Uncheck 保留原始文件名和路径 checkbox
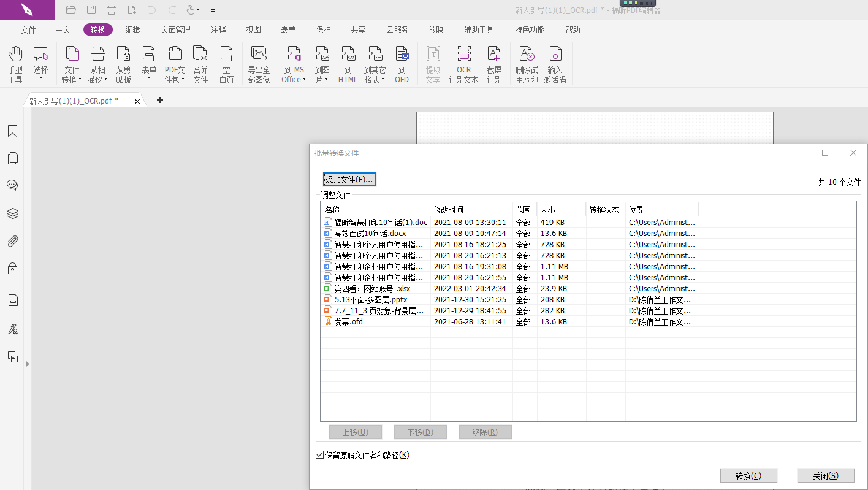The height and width of the screenshot is (490, 868). pos(319,455)
